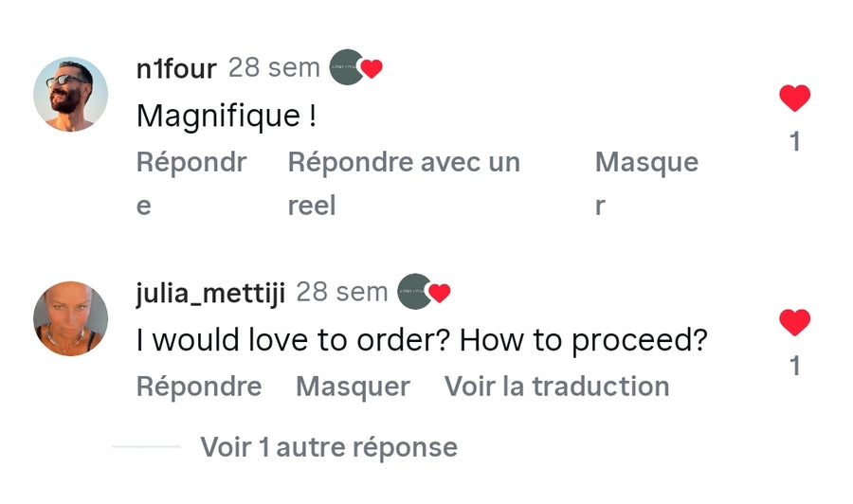853x504 pixels.
Task: Toggle the heart on julia_mettiji's comment
Action: pyautogui.click(x=794, y=323)
